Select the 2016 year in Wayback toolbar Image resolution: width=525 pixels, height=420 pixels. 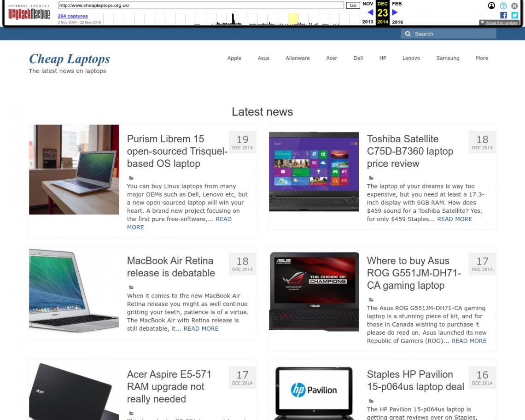397,22
